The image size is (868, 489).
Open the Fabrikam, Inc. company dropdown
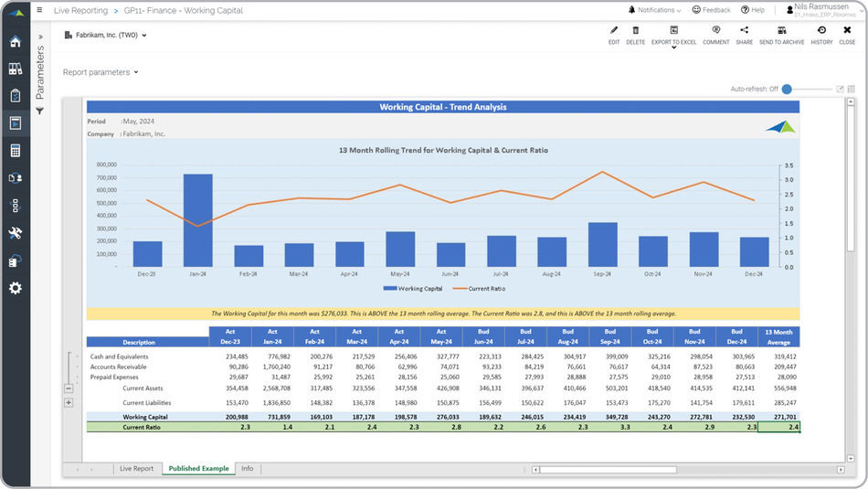pyautogui.click(x=106, y=36)
